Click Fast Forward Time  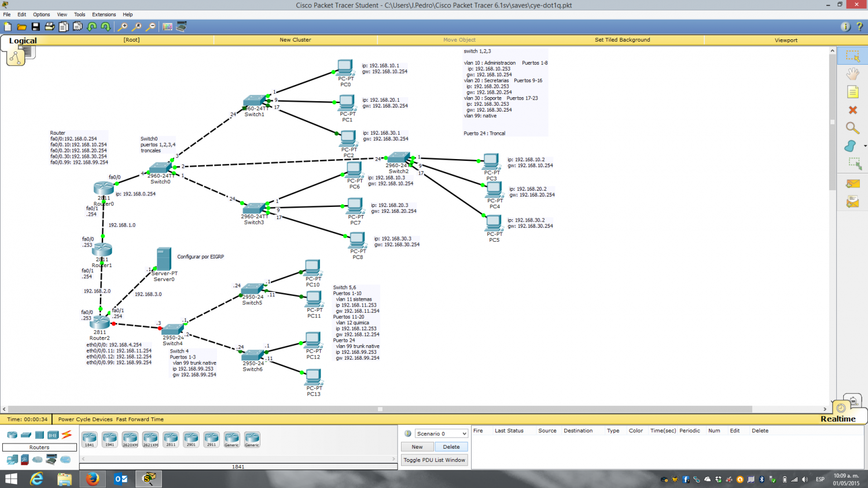pyautogui.click(x=140, y=419)
